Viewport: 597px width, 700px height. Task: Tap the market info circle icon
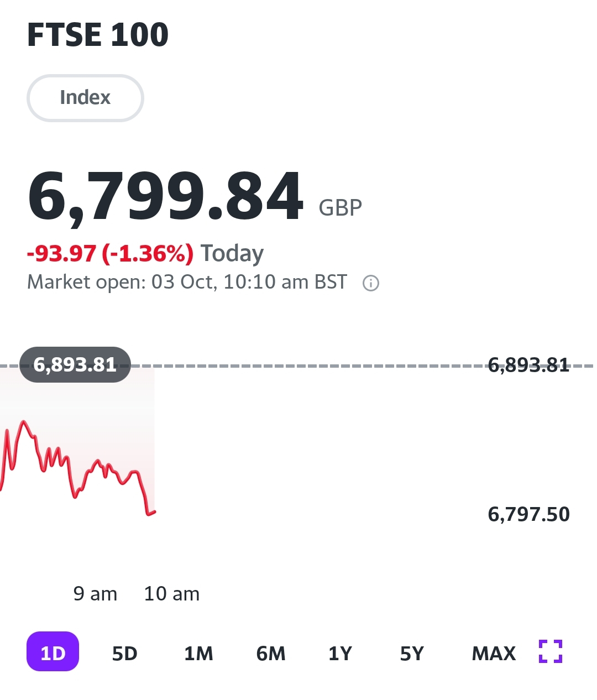(x=370, y=283)
